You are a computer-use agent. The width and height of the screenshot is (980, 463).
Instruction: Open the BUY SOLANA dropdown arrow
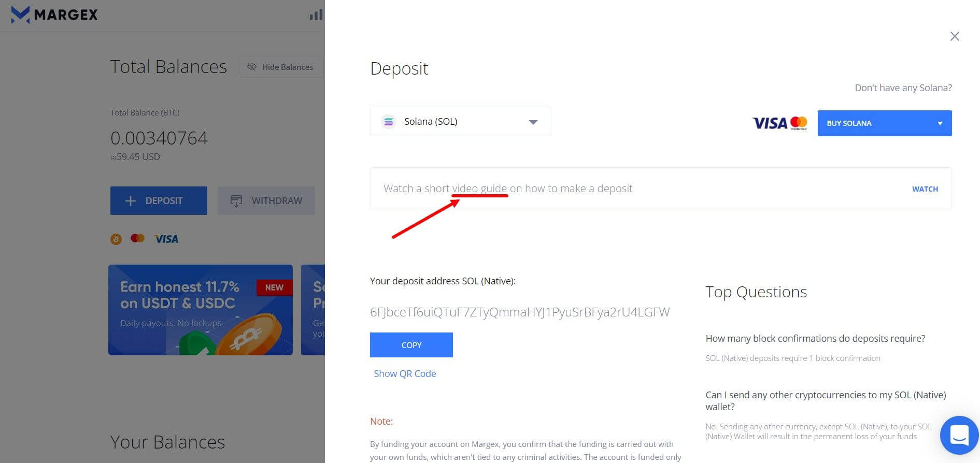tap(940, 123)
